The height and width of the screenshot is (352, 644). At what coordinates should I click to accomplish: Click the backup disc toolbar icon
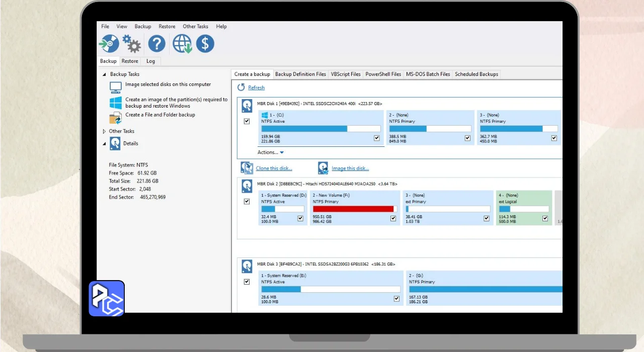click(109, 44)
